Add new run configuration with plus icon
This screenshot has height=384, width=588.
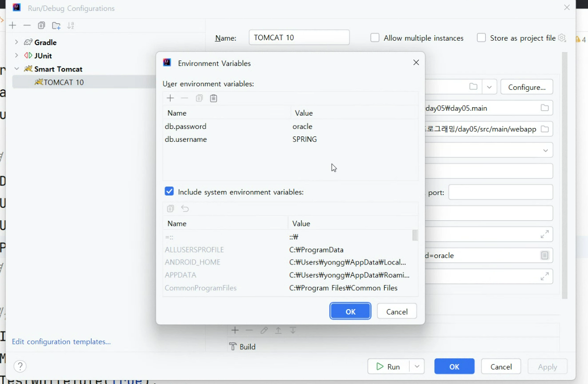click(x=12, y=25)
